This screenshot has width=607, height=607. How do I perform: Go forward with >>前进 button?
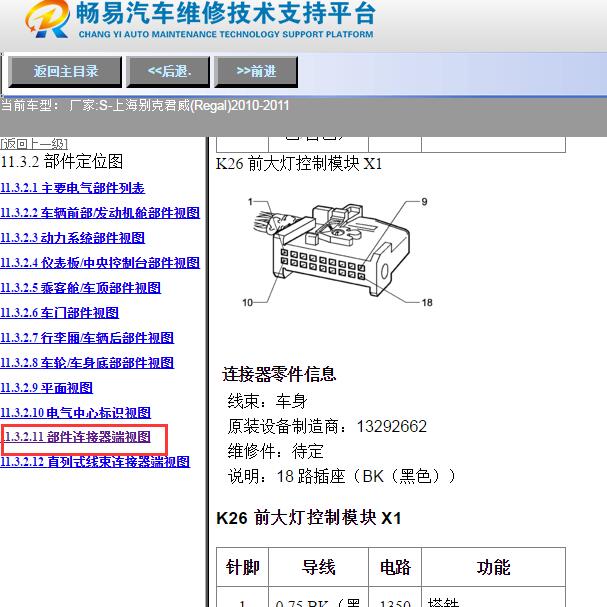(x=256, y=72)
